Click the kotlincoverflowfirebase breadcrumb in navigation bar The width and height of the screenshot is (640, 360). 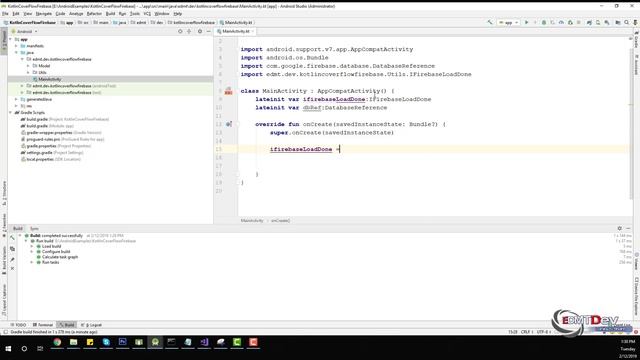(191, 22)
